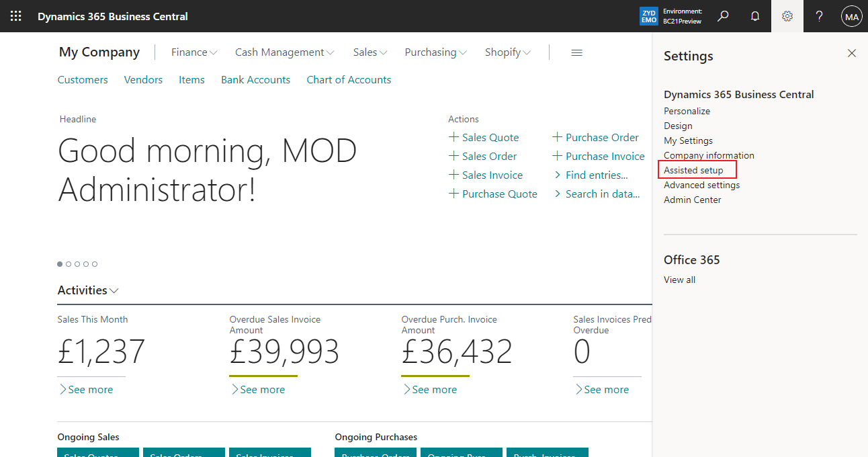This screenshot has height=457, width=868.
Task: Open the Cash Management menu
Action: [284, 52]
